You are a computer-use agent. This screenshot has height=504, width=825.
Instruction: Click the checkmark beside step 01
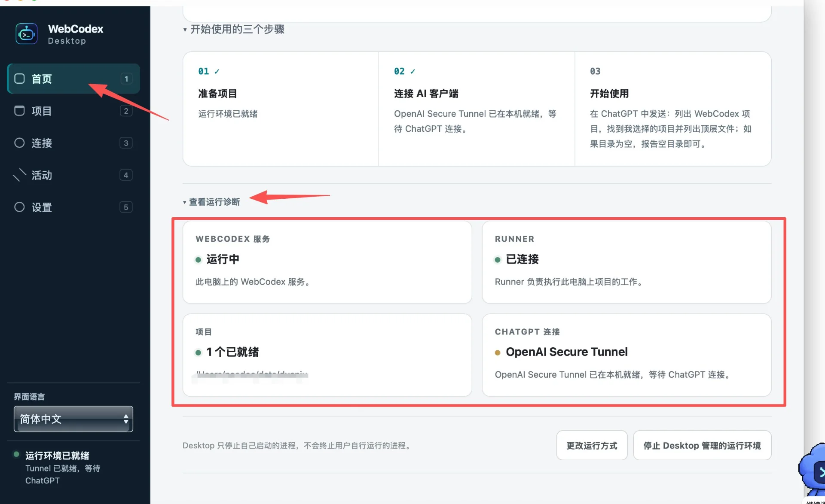217,71
